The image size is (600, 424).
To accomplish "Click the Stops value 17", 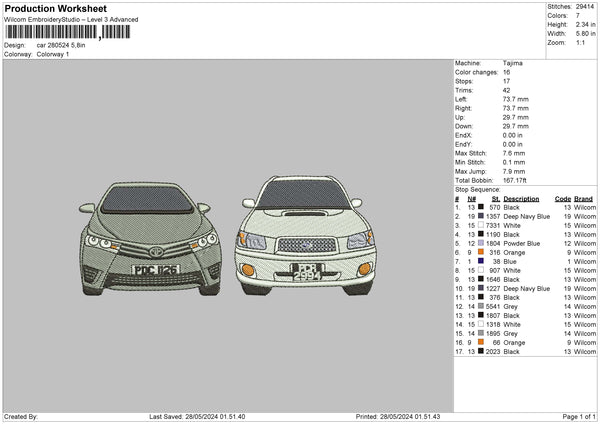I will tap(506, 81).
